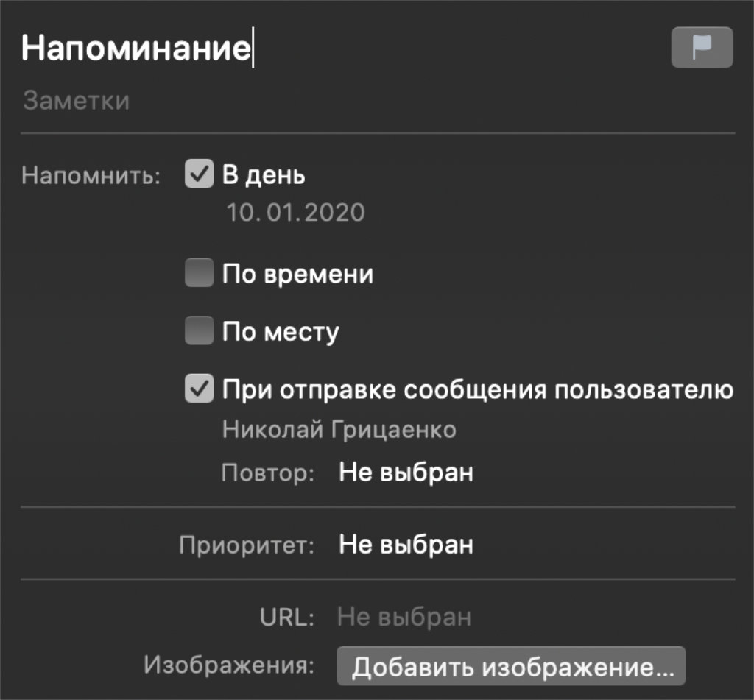Viewport: 754px width, 700px height.
Task: Click into the "Заметки" notes field
Action: [x=77, y=100]
